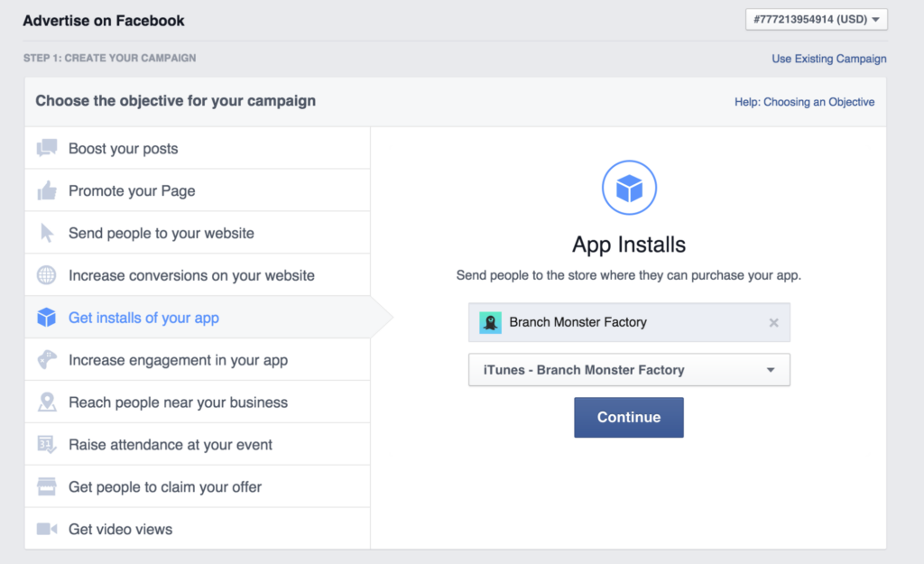Open Help: Choosing an Objective
The image size is (924, 564).
click(804, 102)
